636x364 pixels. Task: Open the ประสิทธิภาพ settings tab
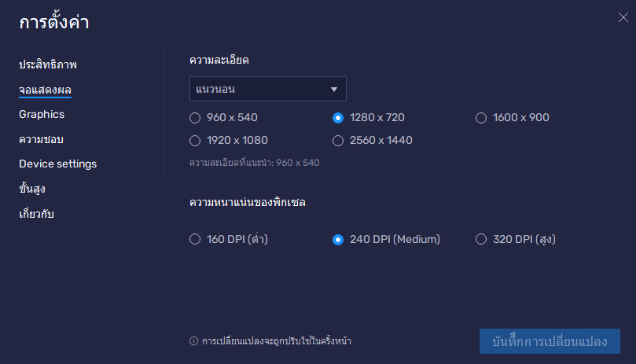point(48,64)
